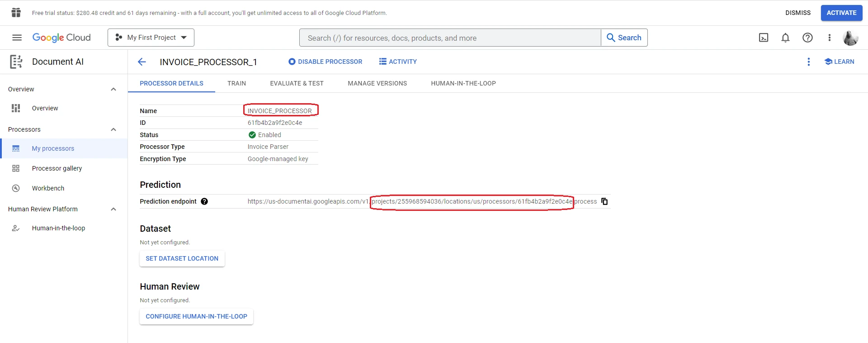Open the Evaluate & Test tab
The height and width of the screenshot is (343, 868).
[297, 83]
